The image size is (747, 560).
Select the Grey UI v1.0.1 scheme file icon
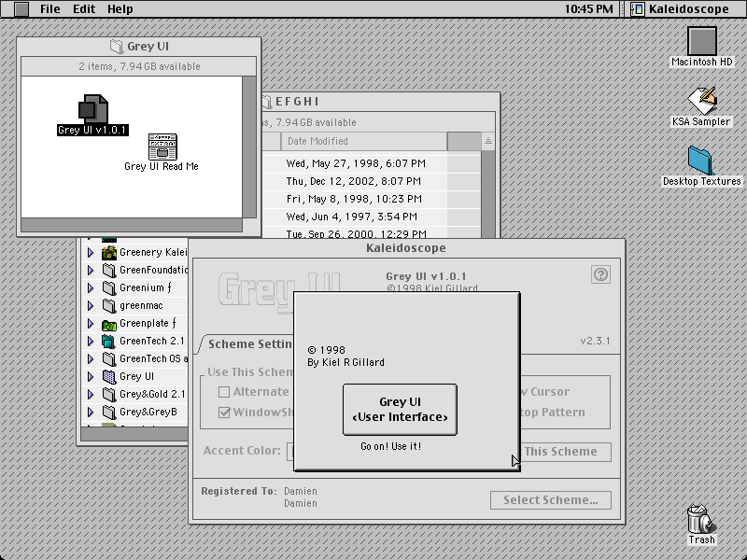93,108
